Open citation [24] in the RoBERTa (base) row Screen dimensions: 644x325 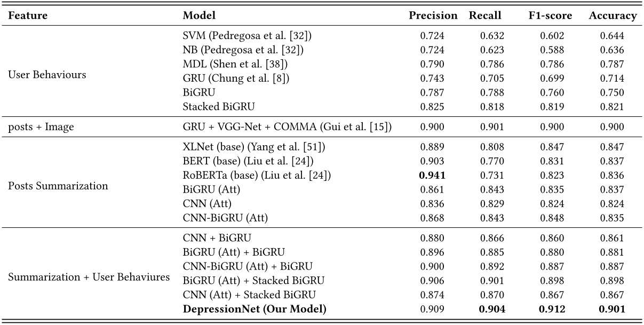pos(321,176)
